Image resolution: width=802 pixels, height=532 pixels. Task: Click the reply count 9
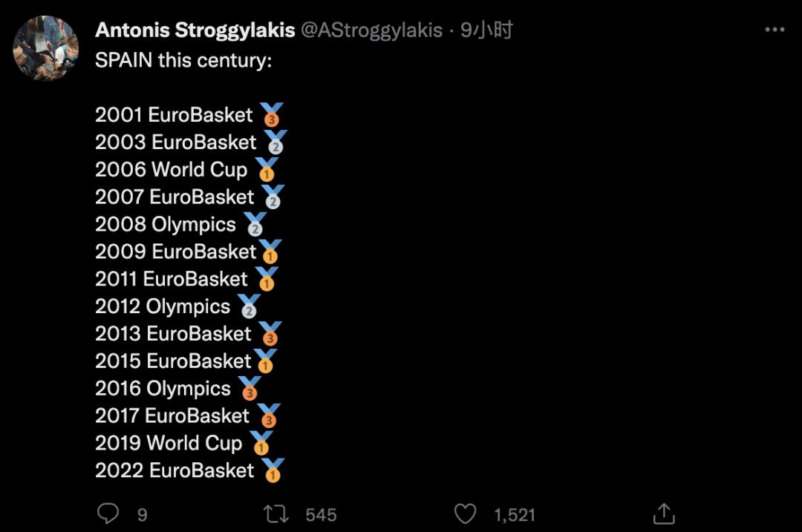143,514
